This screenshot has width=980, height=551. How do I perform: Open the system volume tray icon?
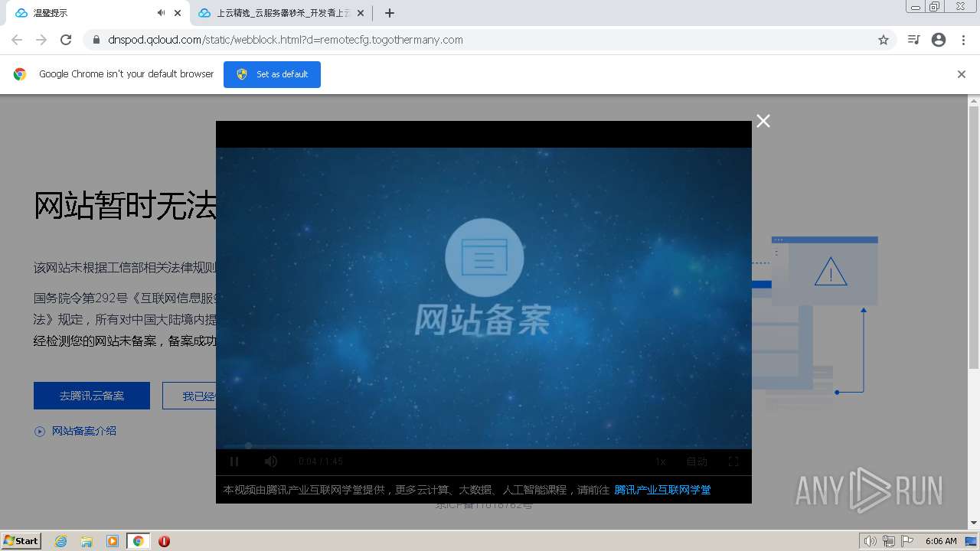pos(871,541)
